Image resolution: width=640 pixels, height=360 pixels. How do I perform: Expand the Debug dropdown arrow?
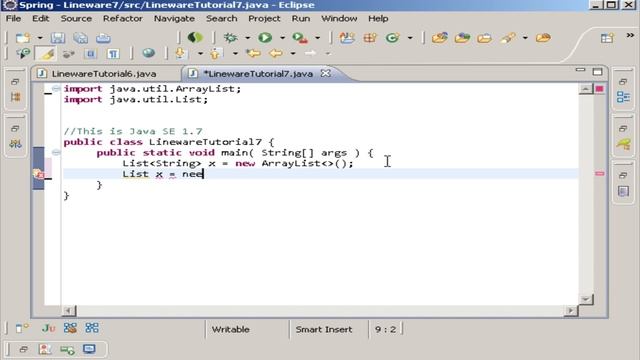[247, 38]
